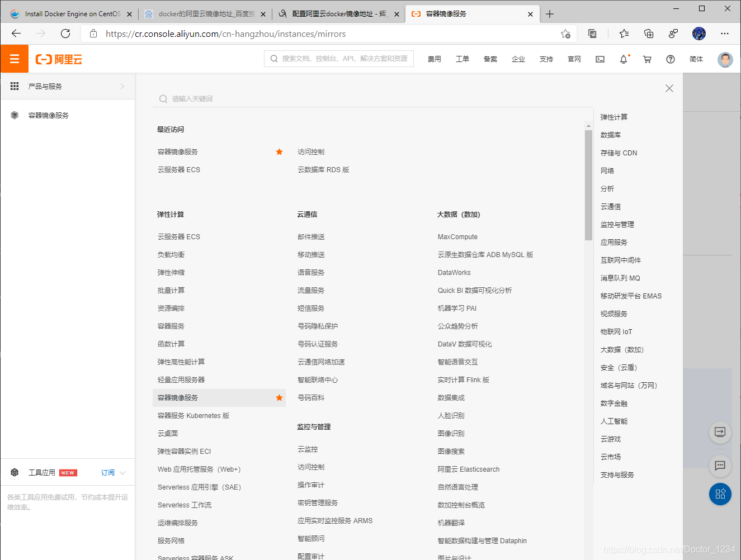The width and height of the screenshot is (741, 560).
Task: Close the 容器镜像服务 browser tab
Action: point(530,14)
